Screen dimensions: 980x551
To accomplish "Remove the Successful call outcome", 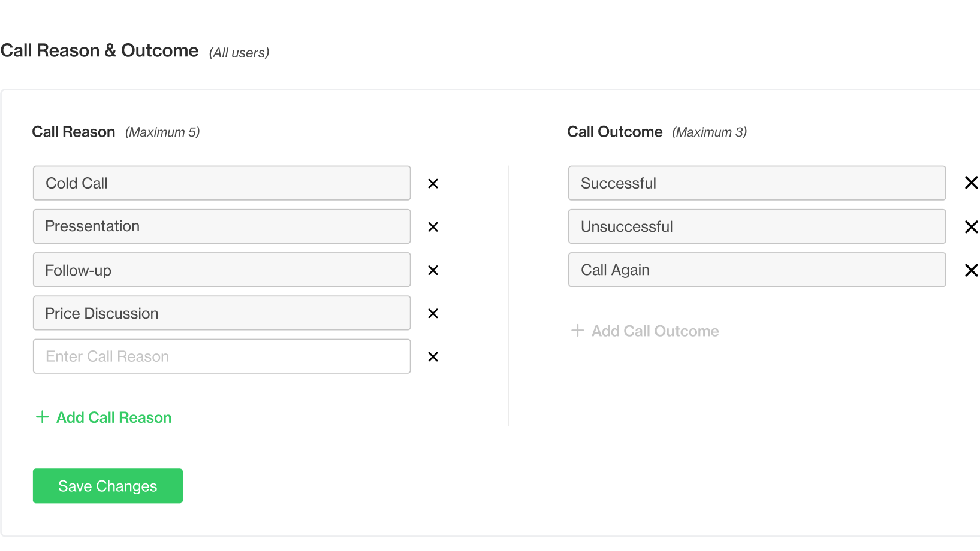I will click(x=971, y=183).
